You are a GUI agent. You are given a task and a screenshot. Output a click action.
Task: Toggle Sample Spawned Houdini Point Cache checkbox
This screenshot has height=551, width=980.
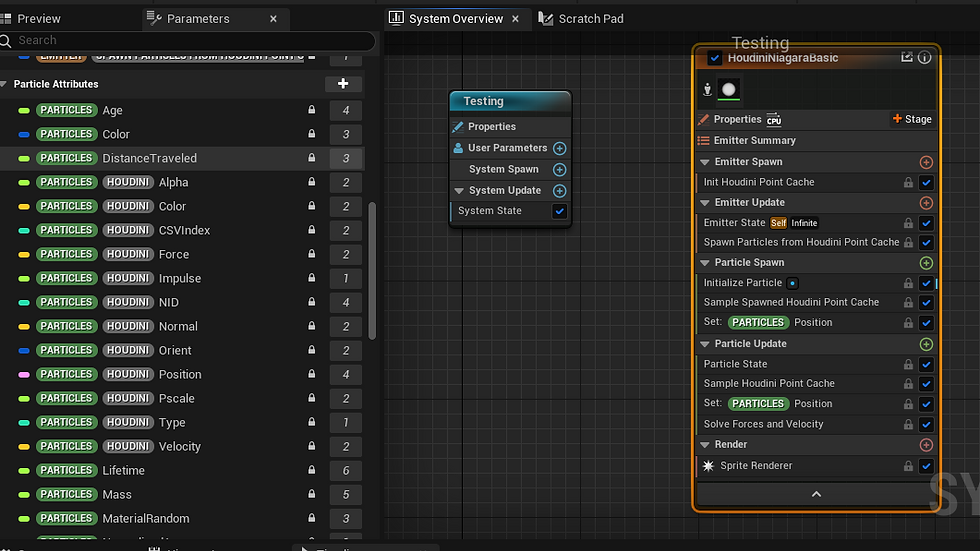pyautogui.click(x=926, y=302)
